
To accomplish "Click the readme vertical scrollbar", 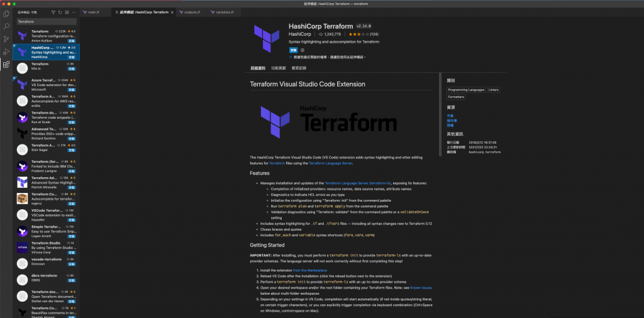I will pyautogui.click(x=440, y=114).
